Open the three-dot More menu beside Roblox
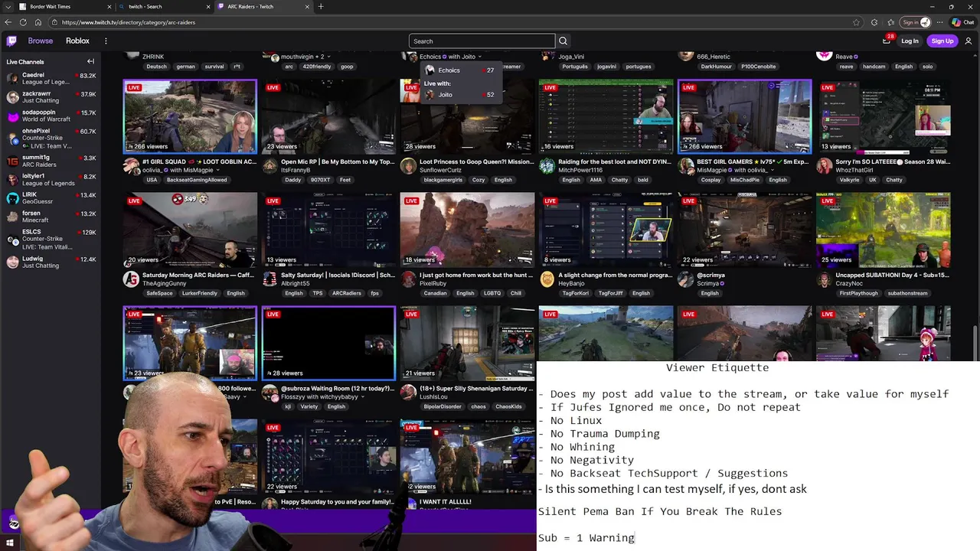 [106, 41]
